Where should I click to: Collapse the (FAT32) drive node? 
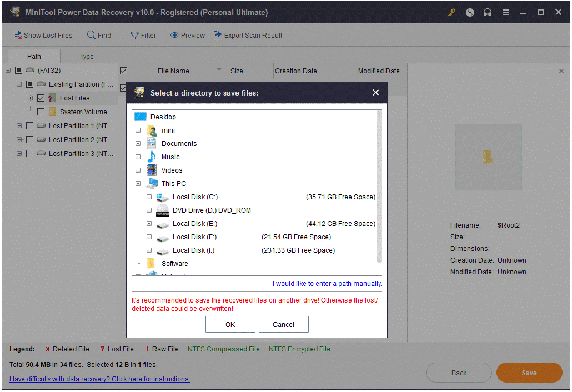(x=8, y=70)
